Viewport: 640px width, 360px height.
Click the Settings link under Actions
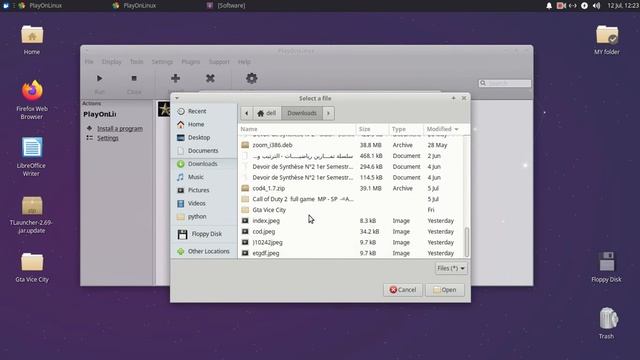pos(108,138)
